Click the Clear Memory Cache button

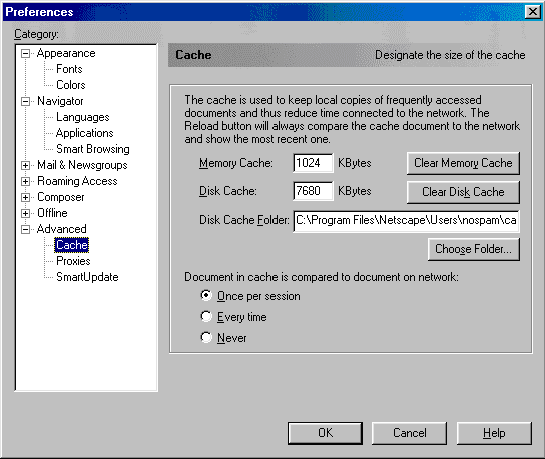(x=463, y=163)
